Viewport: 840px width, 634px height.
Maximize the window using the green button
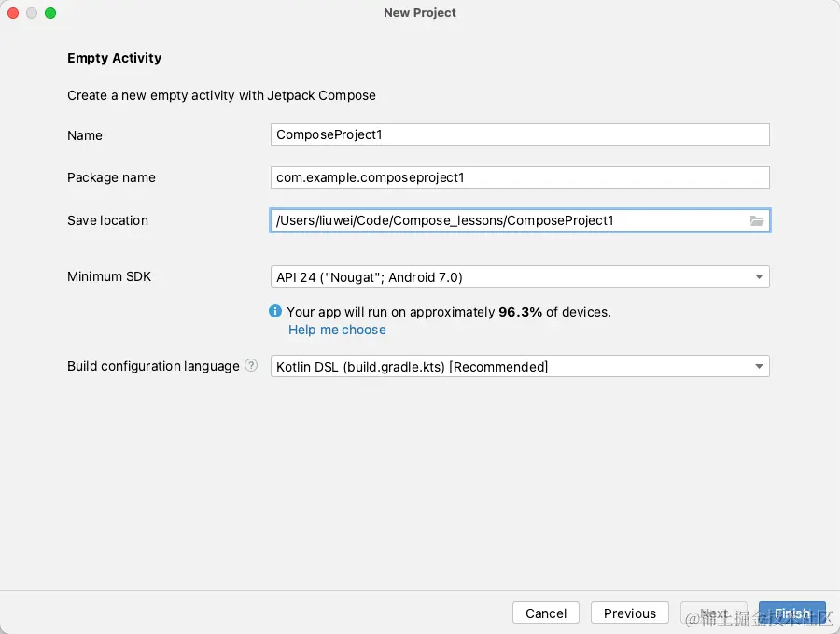point(50,13)
